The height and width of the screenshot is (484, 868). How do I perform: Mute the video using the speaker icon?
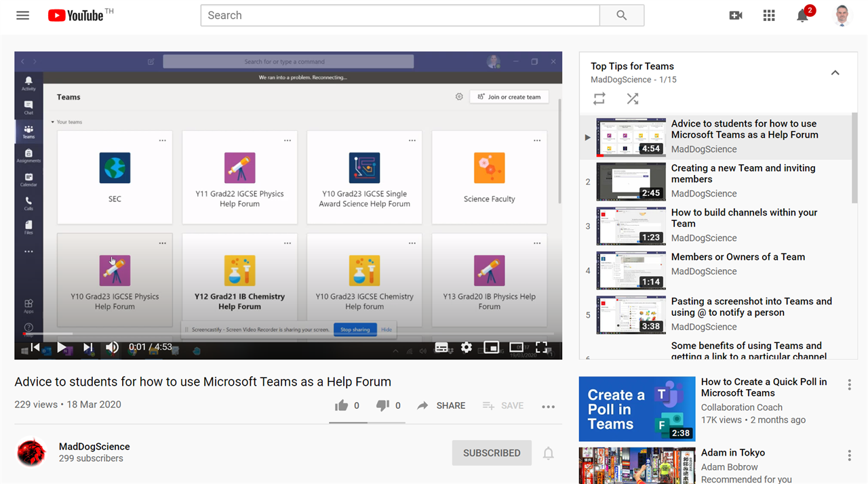pyautogui.click(x=113, y=348)
